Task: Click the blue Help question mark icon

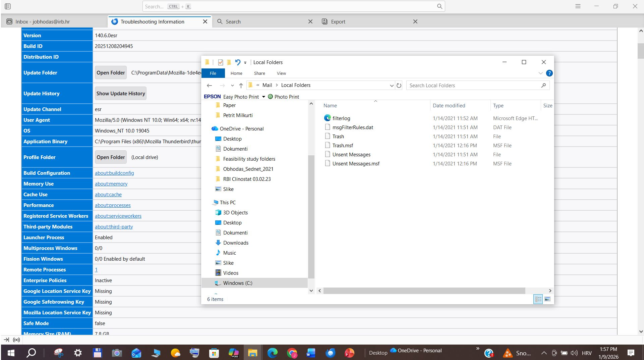Action: (549, 73)
